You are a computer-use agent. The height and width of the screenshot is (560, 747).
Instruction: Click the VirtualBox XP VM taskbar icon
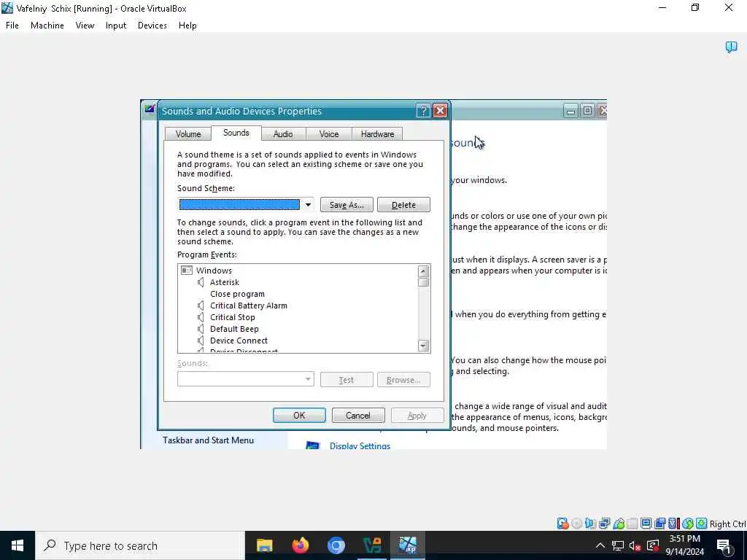coord(408,545)
